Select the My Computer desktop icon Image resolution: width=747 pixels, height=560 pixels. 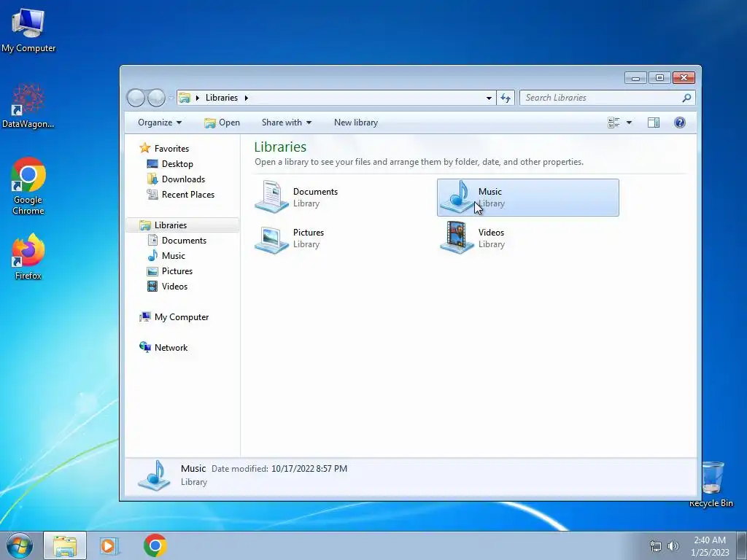tap(28, 30)
